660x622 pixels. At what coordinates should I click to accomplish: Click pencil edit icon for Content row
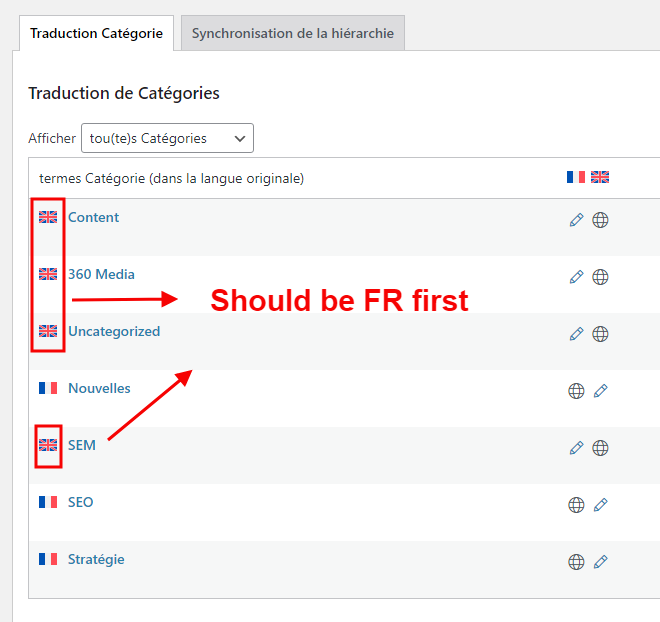point(576,220)
